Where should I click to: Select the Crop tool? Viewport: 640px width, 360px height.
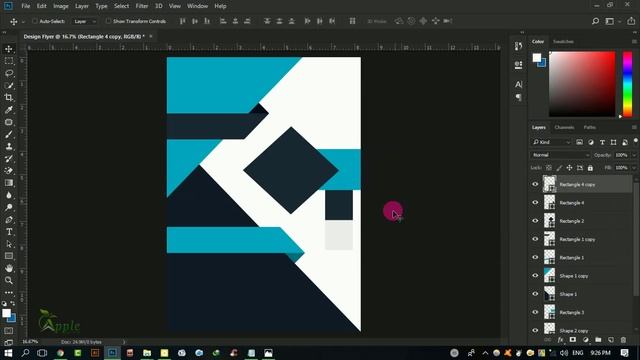[x=9, y=98]
